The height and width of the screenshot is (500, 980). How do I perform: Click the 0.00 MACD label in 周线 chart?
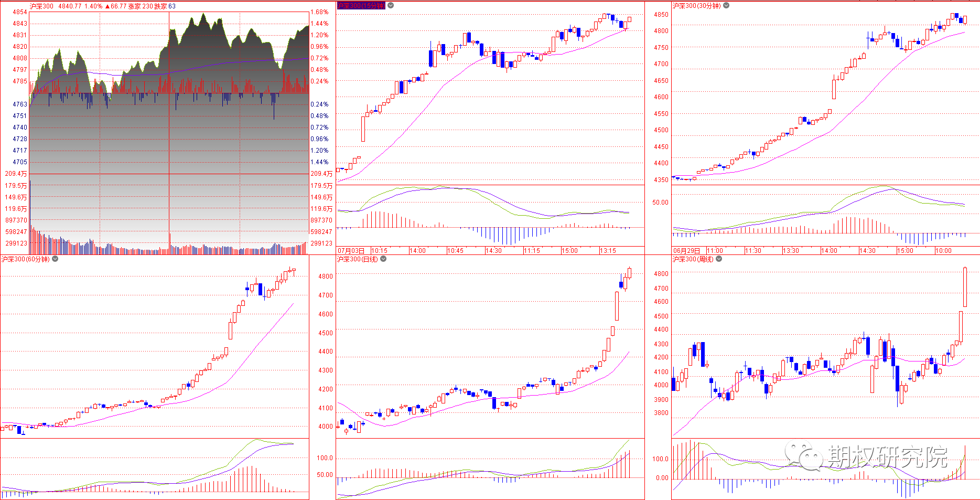click(x=662, y=478)
